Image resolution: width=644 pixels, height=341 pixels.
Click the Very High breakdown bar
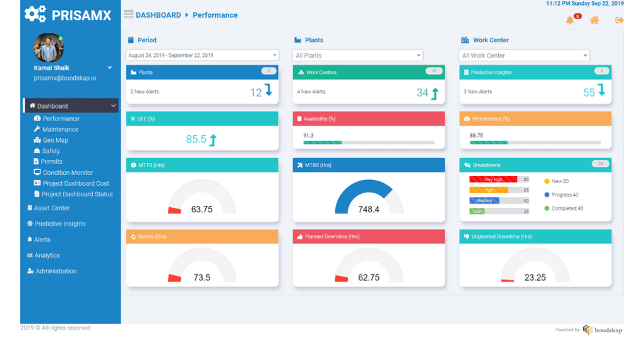coord(499,179)
